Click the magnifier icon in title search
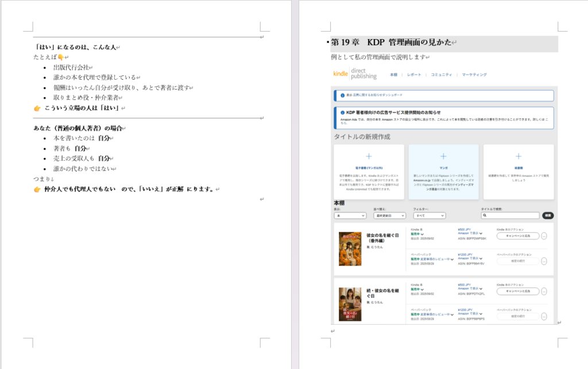Viewport: 588px width, 369px height. pos(485,216)
